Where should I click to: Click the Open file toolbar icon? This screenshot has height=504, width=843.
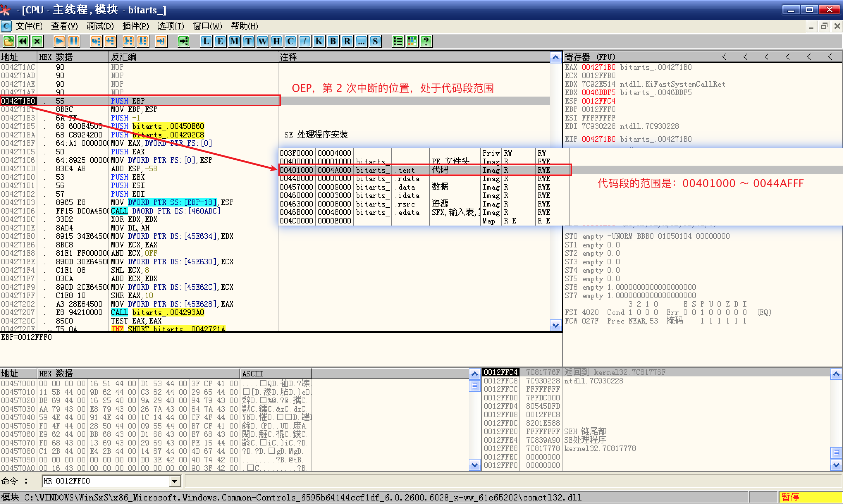point(9,42)
